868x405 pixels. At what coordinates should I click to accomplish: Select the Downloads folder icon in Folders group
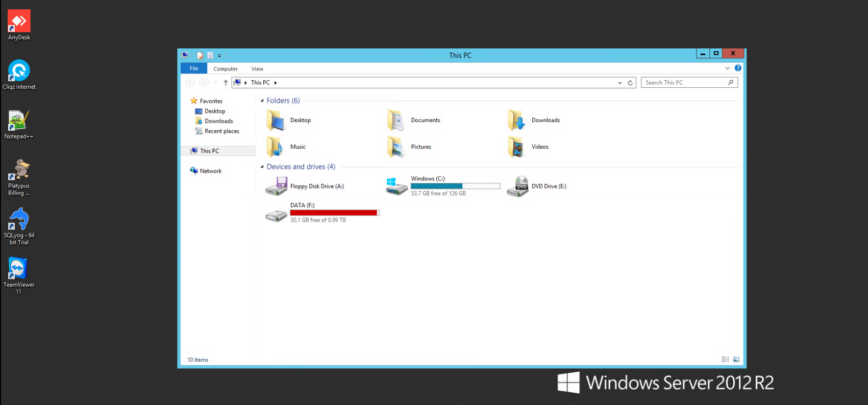point(516,121)
